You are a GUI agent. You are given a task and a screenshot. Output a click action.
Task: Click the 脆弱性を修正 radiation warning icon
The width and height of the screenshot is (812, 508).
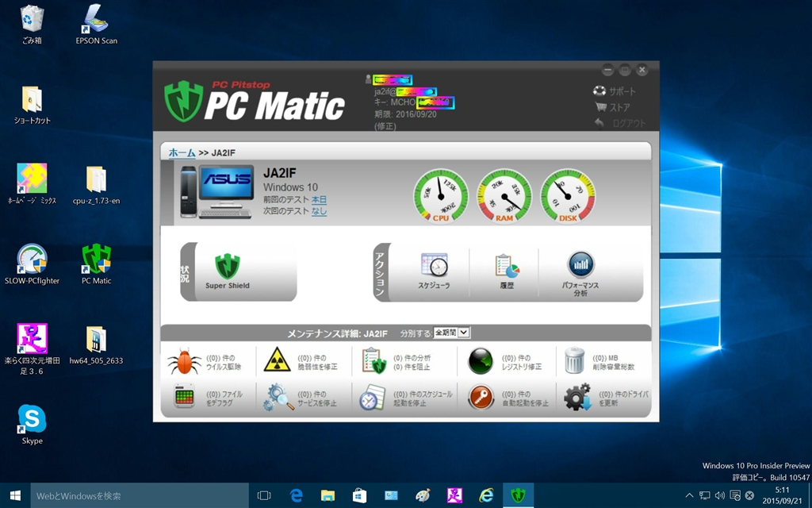[x=277, y=360]
